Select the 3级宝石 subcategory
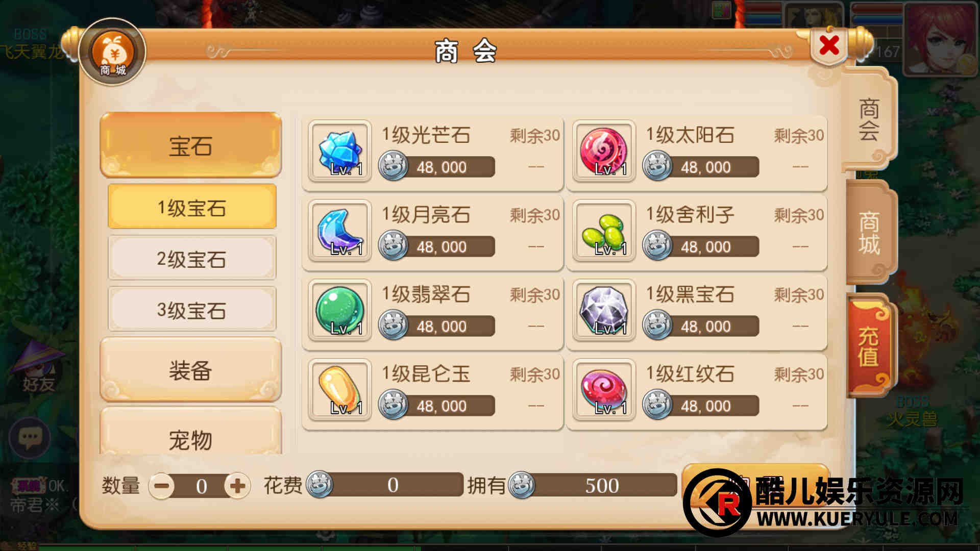Viewport: 980px width, 551px height. (x=192, y=309)
